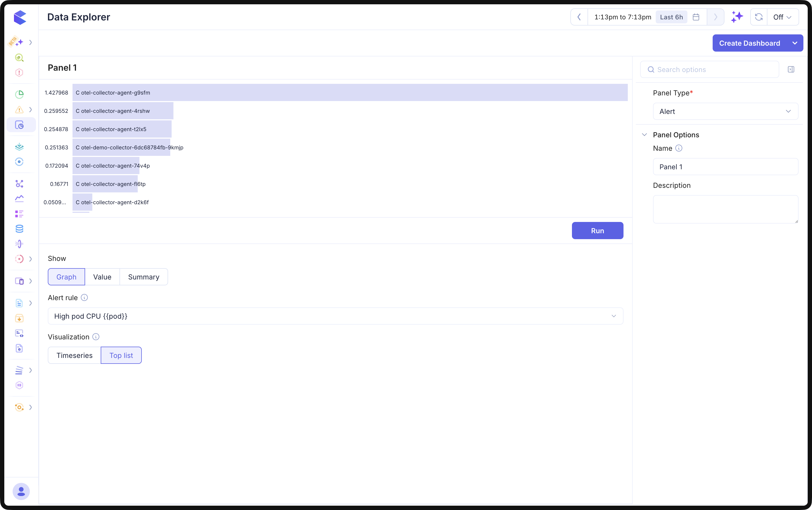Screen dimensions: 812x510
Task: Open the user profile avatar
Action: pos(21,491)
